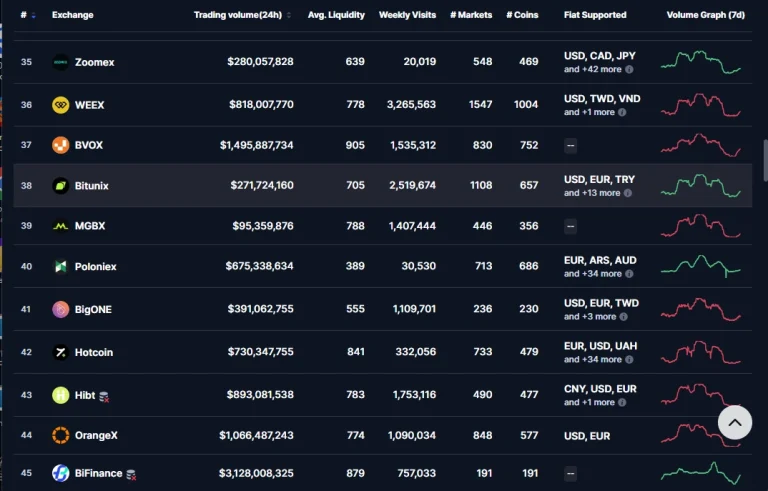
Task: Click the Fiat Supported column header
Action: [595, 15]
